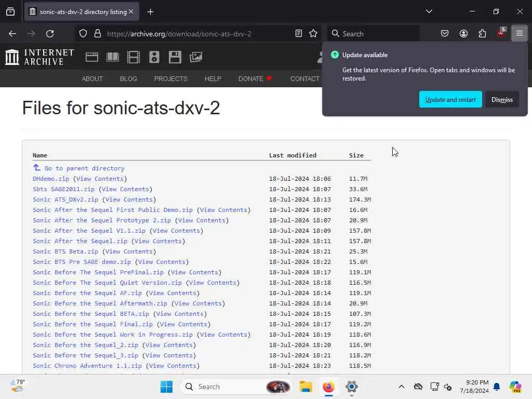Download DHdemo.zip
Viewport: 532px width, 399px height.
[51, 179]
